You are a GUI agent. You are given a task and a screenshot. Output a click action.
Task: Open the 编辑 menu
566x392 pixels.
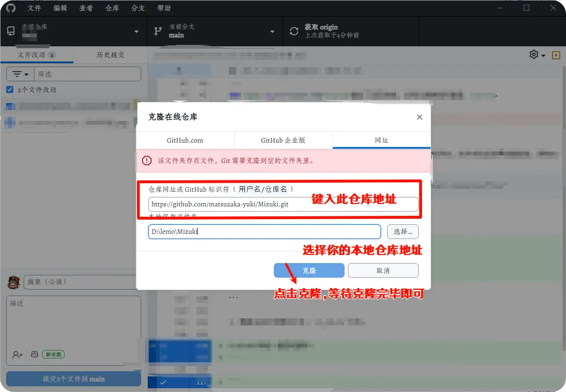60,8
